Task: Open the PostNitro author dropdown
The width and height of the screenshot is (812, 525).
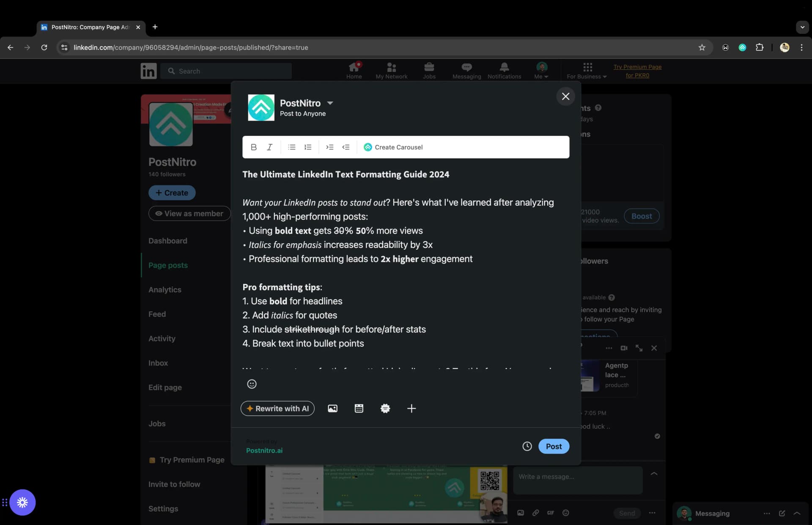Action: coord(330,103)
